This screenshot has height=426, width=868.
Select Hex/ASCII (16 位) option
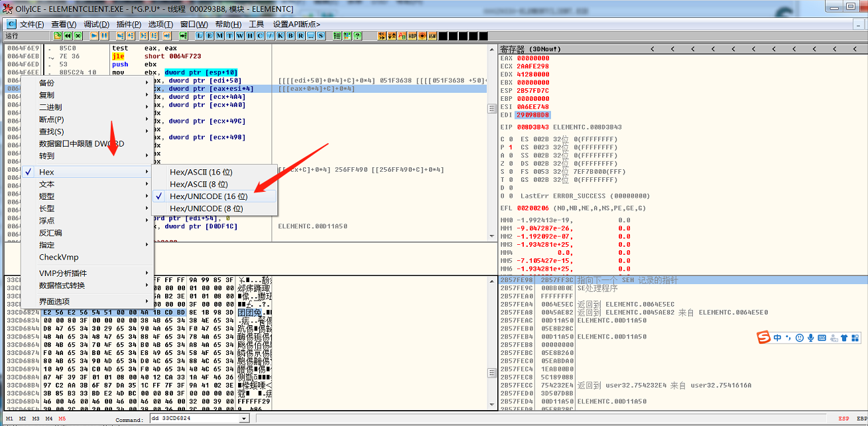214,172
